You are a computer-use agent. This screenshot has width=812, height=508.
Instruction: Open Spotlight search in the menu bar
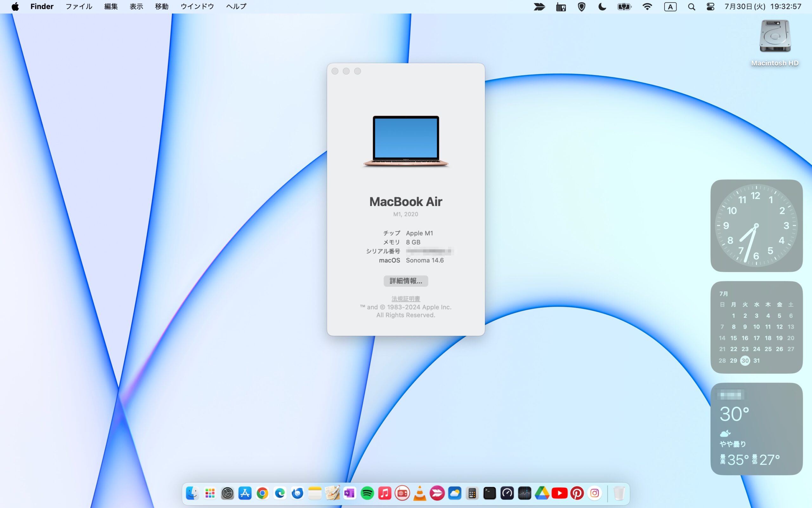coord(691,7)
